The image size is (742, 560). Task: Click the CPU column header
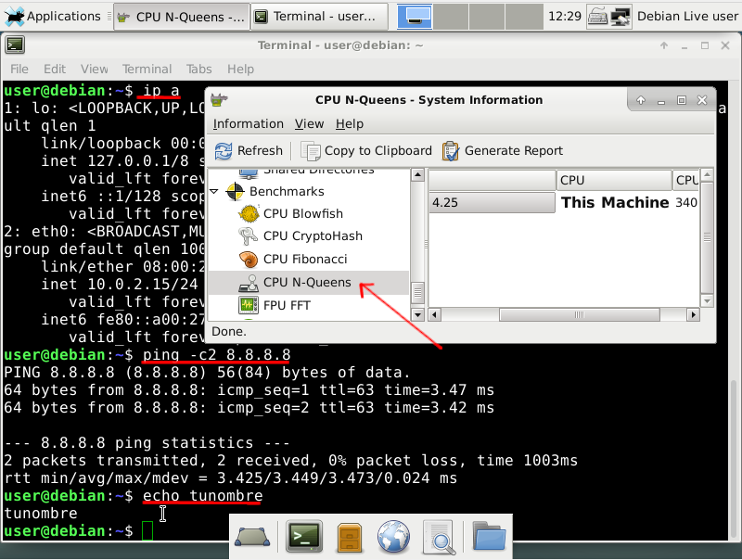coord(614,180)
